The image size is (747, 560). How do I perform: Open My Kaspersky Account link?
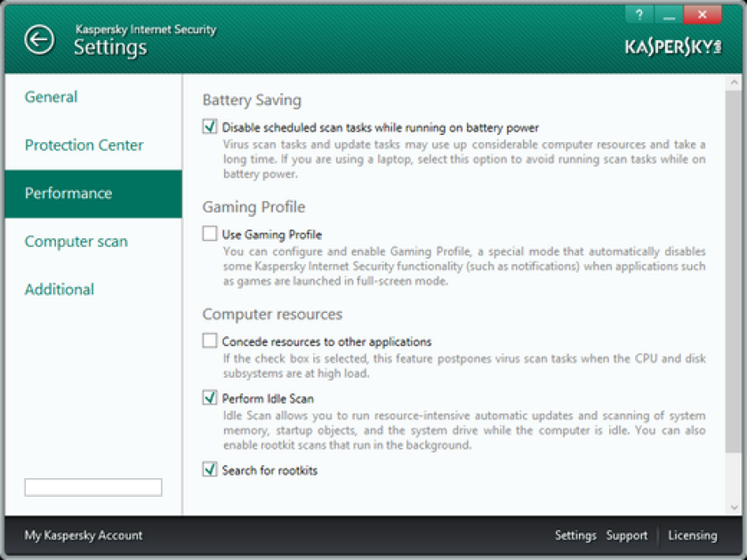click(84, 535)
